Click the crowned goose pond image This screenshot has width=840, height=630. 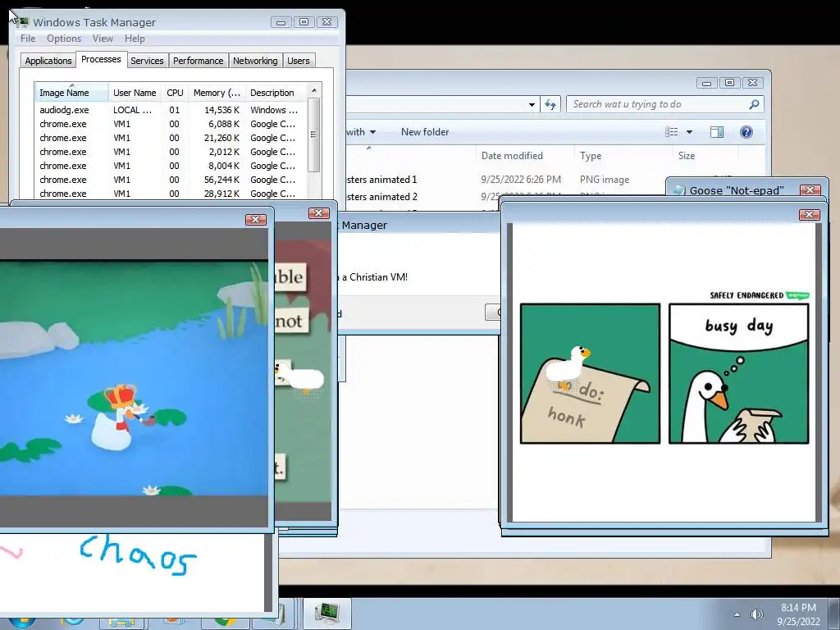134,377
